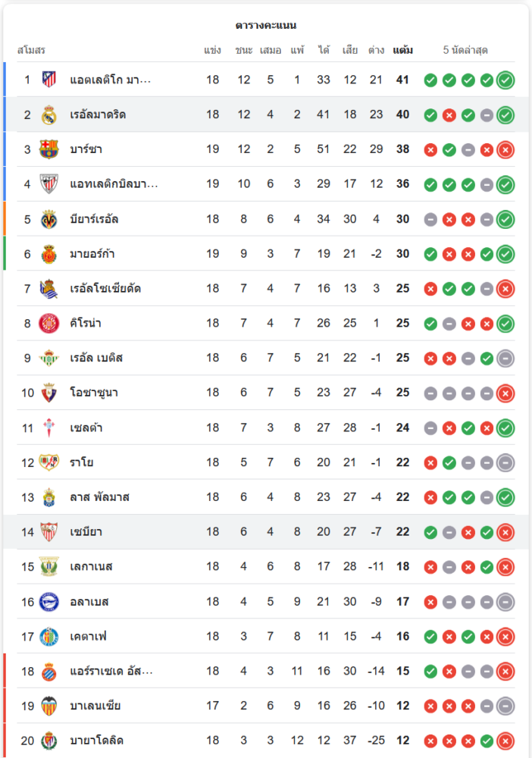Click the Atlético Madrid club crest
This screenshot has height=758, width=532.
coord(49,80)
